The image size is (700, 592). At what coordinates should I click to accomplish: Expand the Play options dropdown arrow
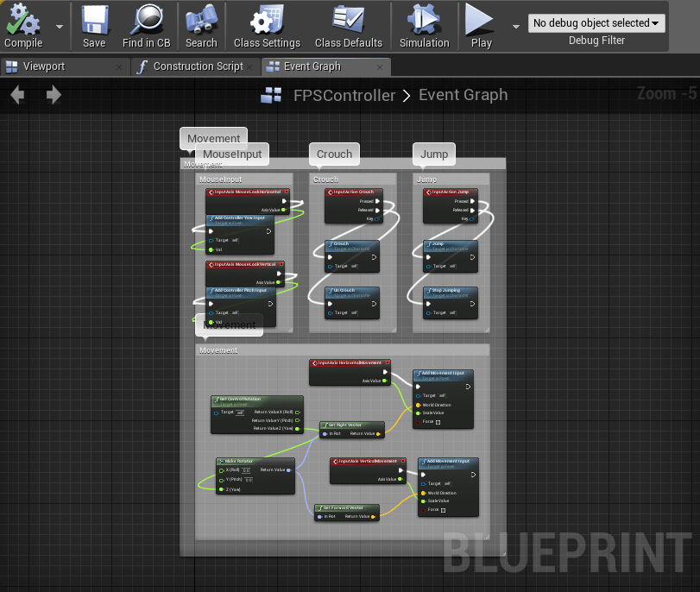(516, 26)
